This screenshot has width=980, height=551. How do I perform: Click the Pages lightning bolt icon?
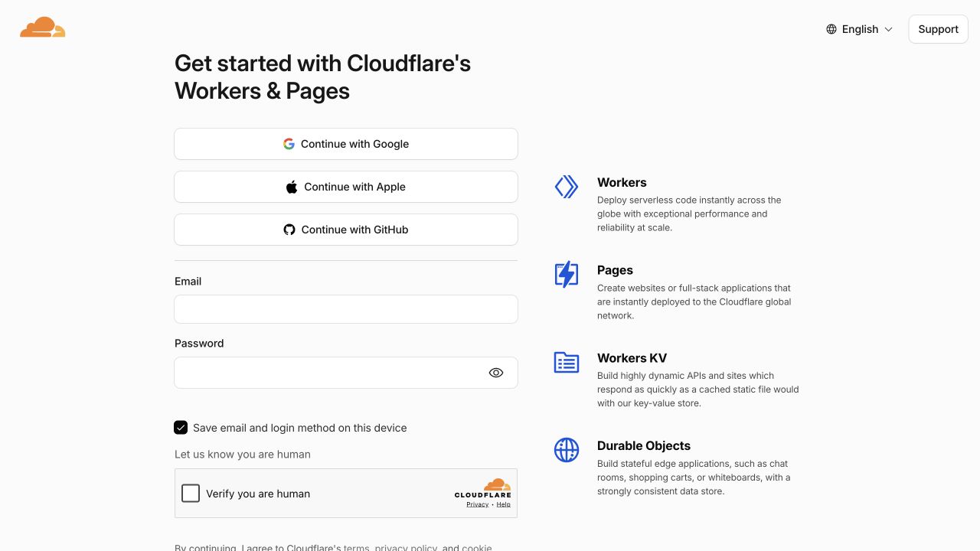pyautogui.click(x=567, y=275)
